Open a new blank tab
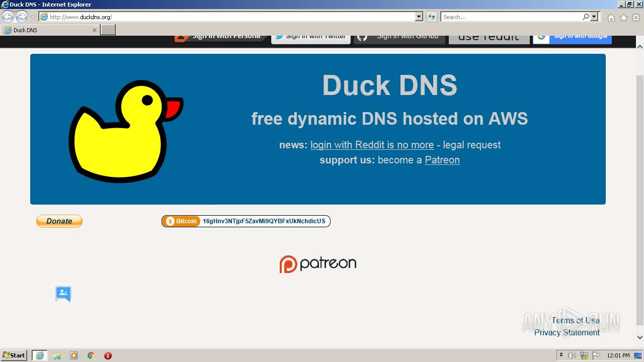644x362 pixels. click(108, 30)
